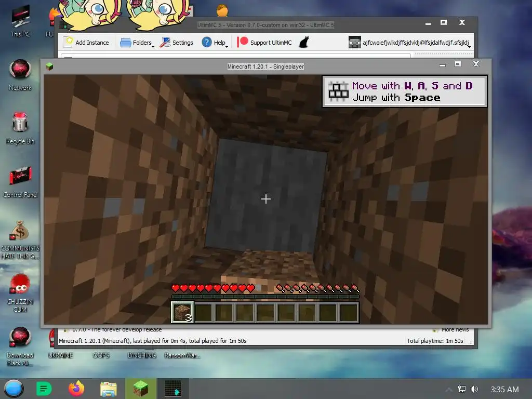Open the dark grid app on taskbar
Screen dimensions: 532x399
pyautogui.click(x=173, y=389)
